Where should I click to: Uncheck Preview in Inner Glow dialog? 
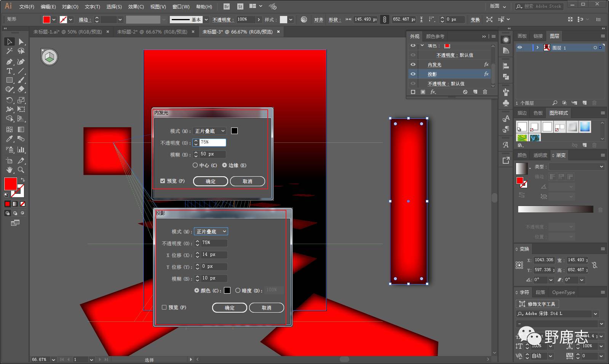pos(163,181)
